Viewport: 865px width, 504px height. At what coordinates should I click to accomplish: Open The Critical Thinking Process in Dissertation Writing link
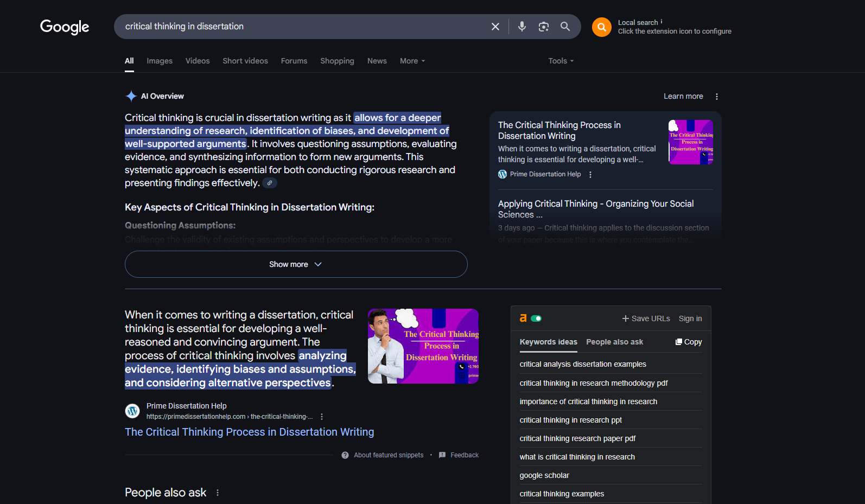[x=250, y=432]
